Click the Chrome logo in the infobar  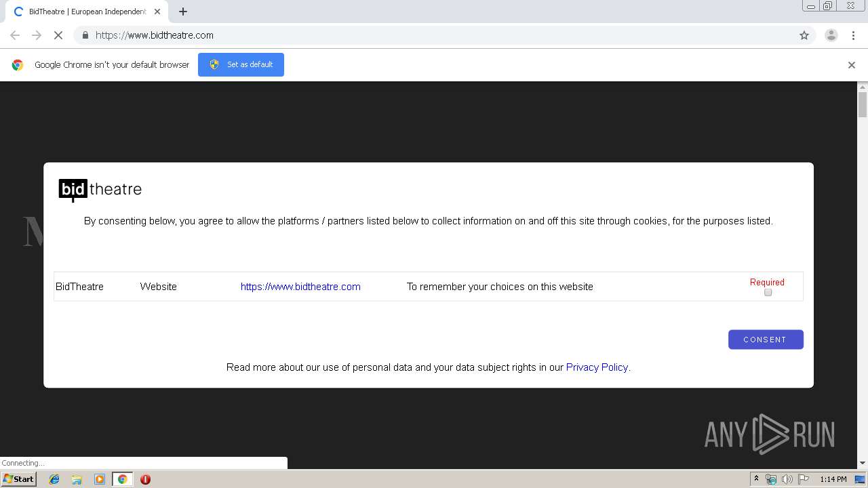point(18,65)
